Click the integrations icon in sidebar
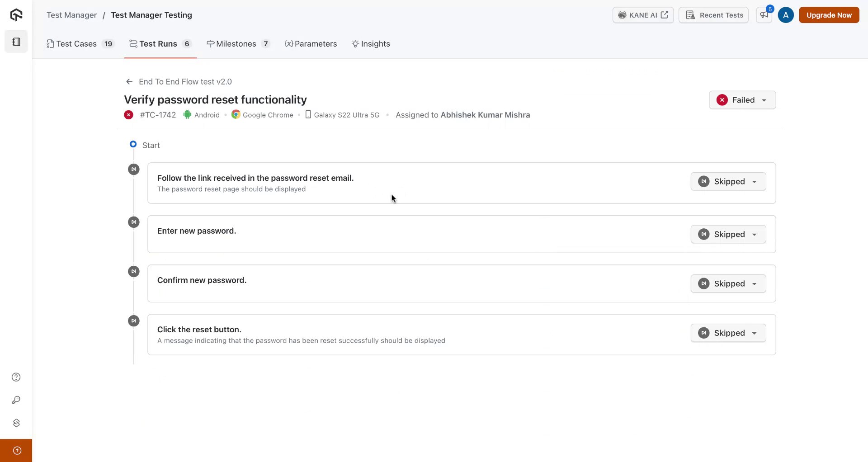Screen dimensions: 868x462 pos(16,423)
